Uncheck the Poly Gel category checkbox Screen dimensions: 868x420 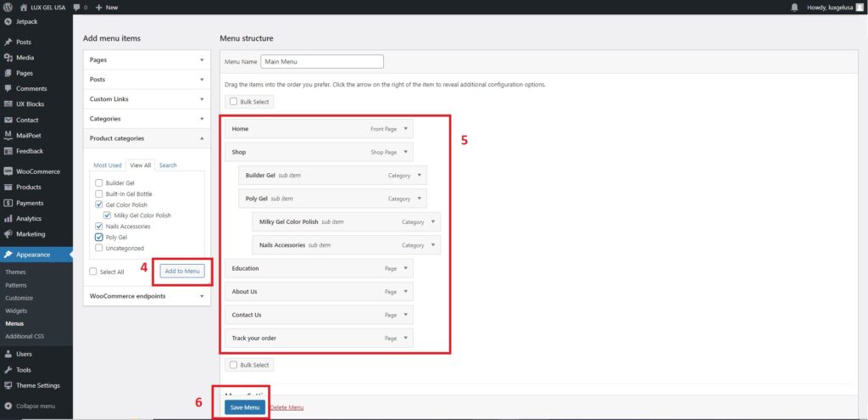point(99,238)
